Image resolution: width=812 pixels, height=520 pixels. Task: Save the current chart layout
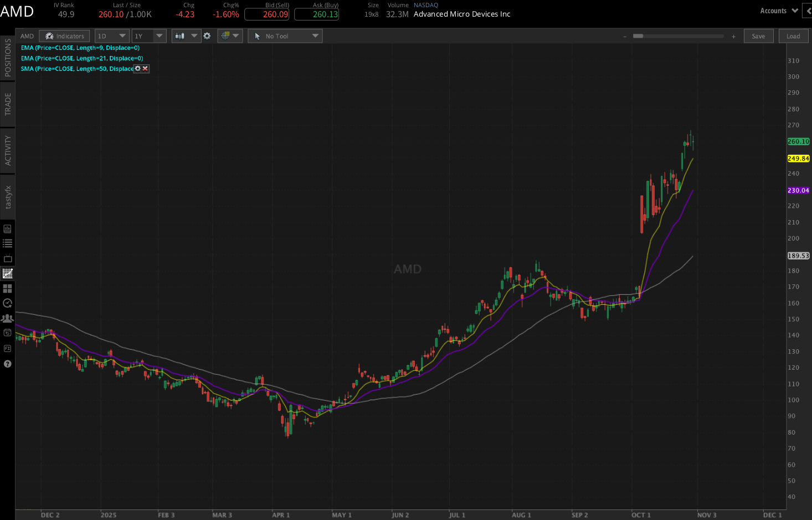coord(758,35)
